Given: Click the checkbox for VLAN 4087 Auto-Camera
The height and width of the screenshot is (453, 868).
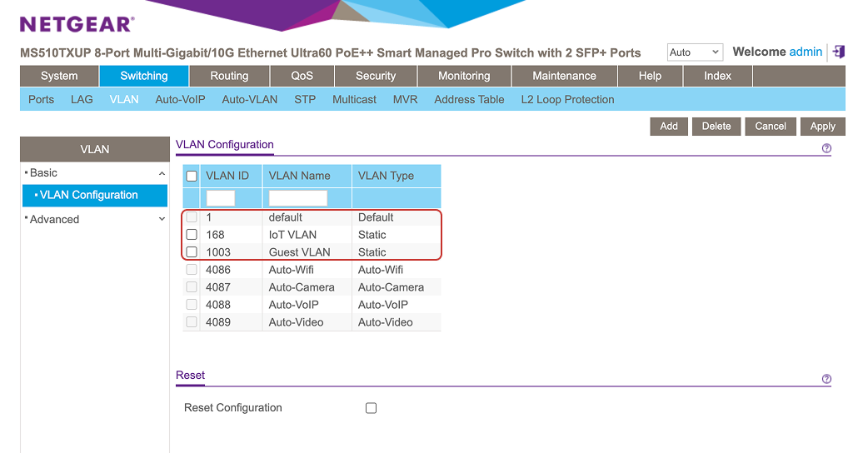Looking at the screenshot, I should [192, 287].
